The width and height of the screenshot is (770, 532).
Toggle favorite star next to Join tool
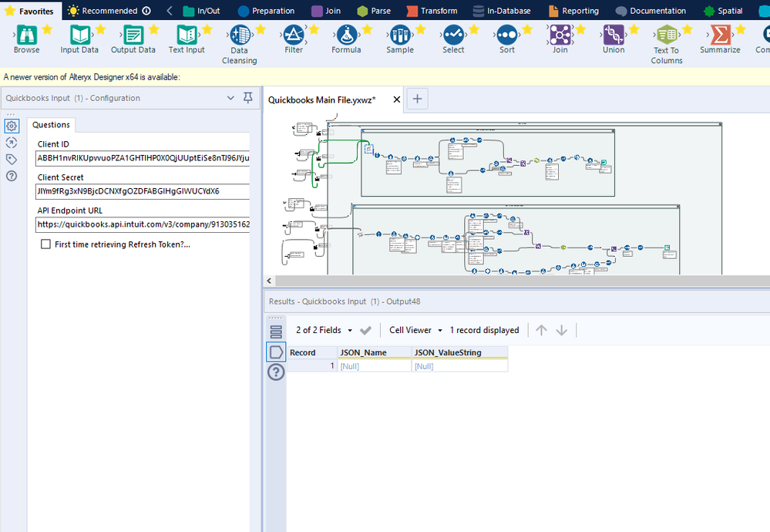point(580,30)
